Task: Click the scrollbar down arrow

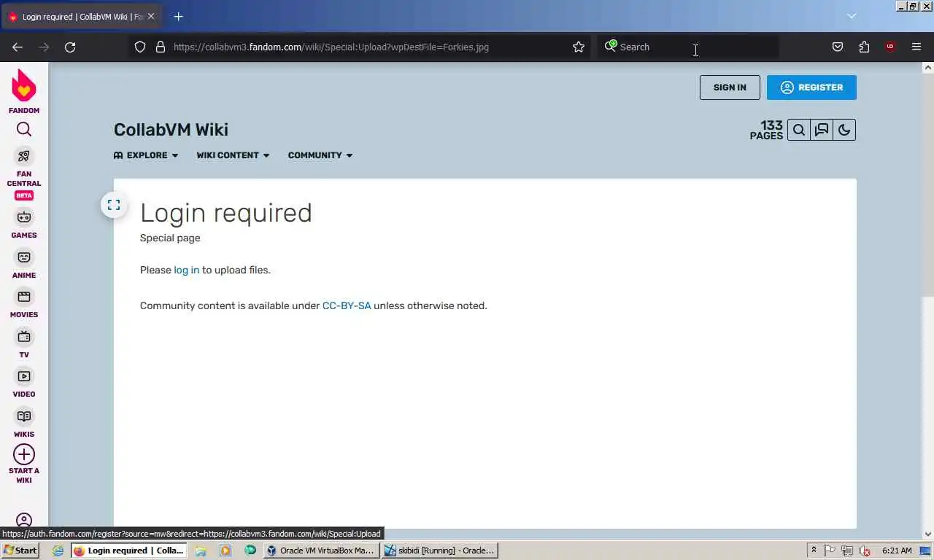Action: click(x=928, y=534)
